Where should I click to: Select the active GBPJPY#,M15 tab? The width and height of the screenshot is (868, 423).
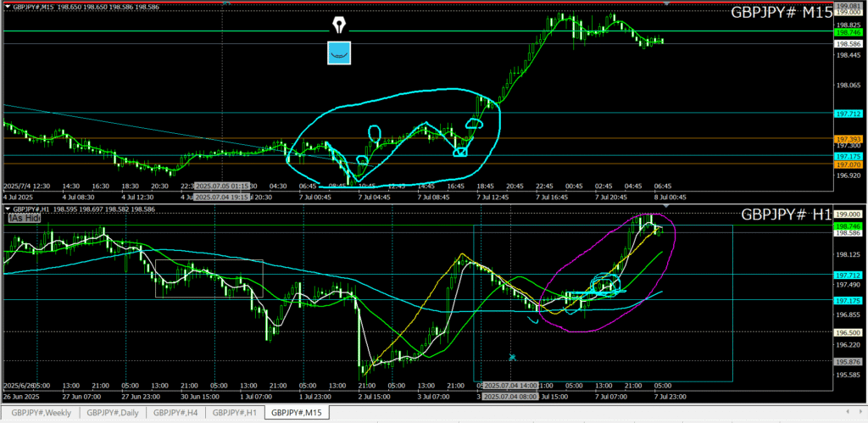tap(296, 413)
